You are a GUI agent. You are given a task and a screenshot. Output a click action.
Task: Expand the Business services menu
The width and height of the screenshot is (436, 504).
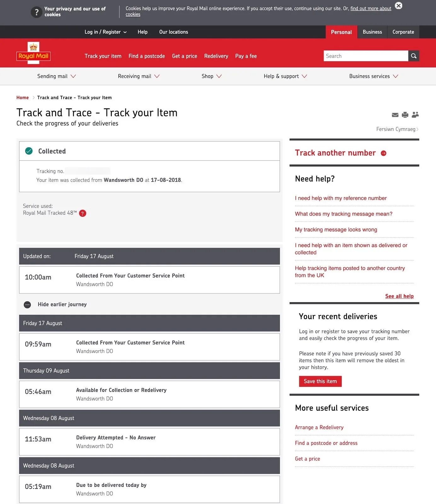374,76
